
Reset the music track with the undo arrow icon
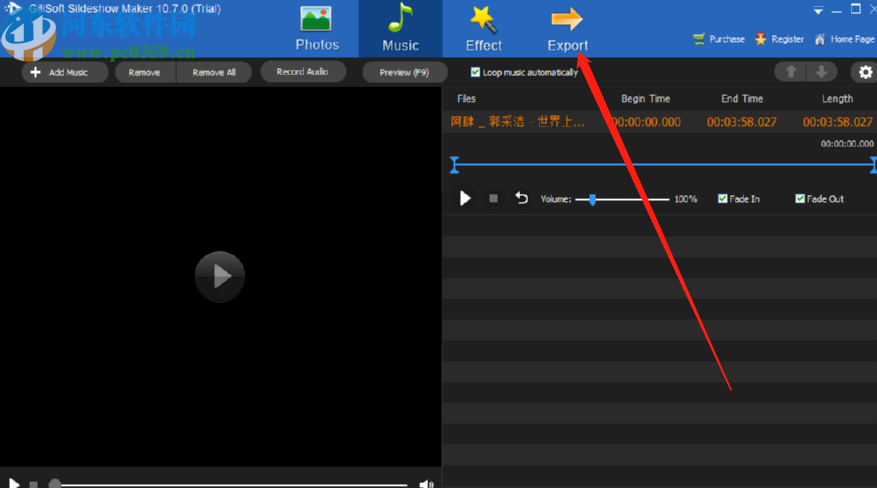(521, 198)
